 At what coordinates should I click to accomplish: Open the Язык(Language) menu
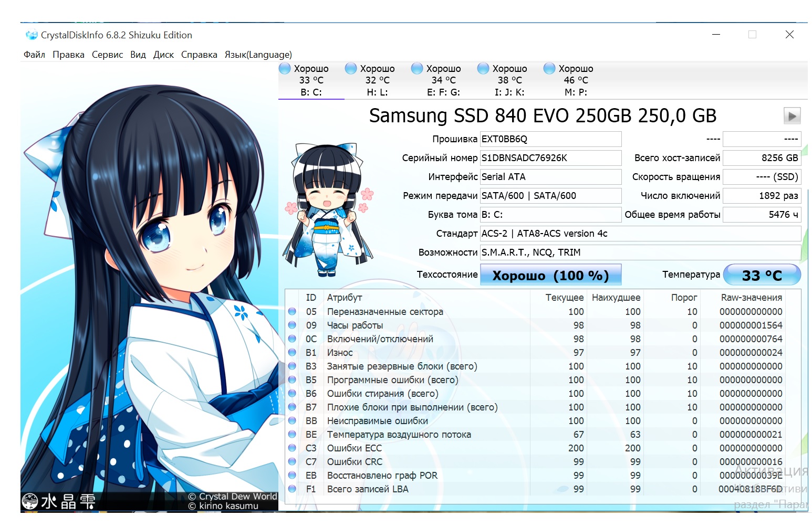[x=258, y=55]
